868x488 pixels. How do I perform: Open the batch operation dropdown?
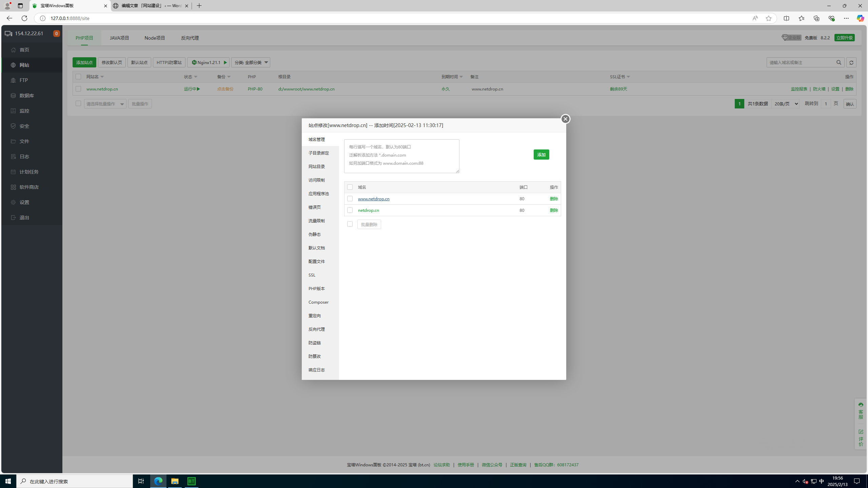coord(105,104)
